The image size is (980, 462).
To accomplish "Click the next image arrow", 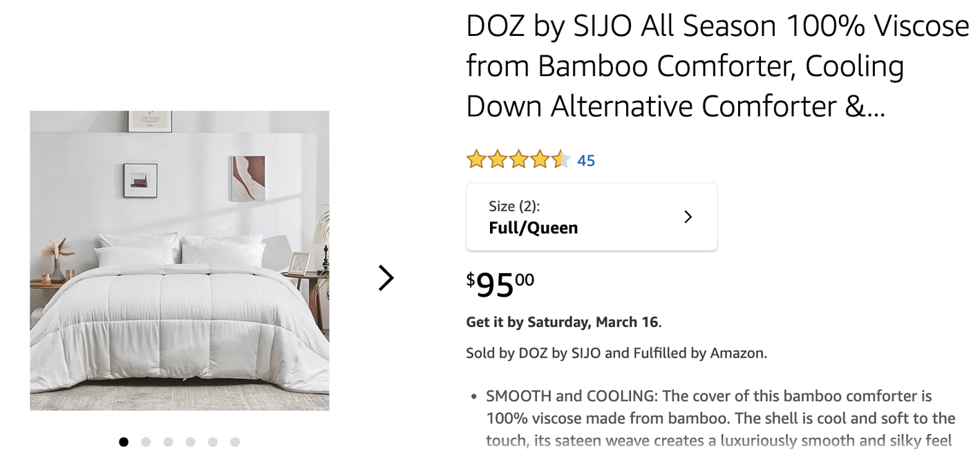I will pos(386,278).
